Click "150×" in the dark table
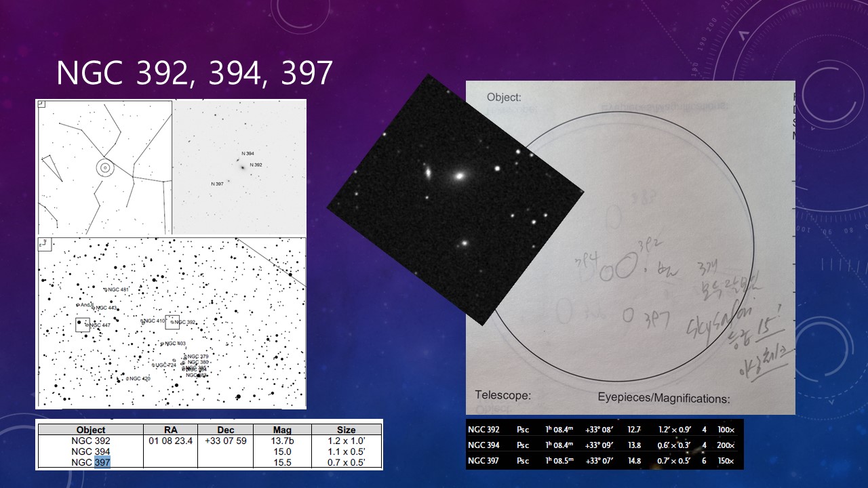The image size is (868, 488). [x=728, y=462]
